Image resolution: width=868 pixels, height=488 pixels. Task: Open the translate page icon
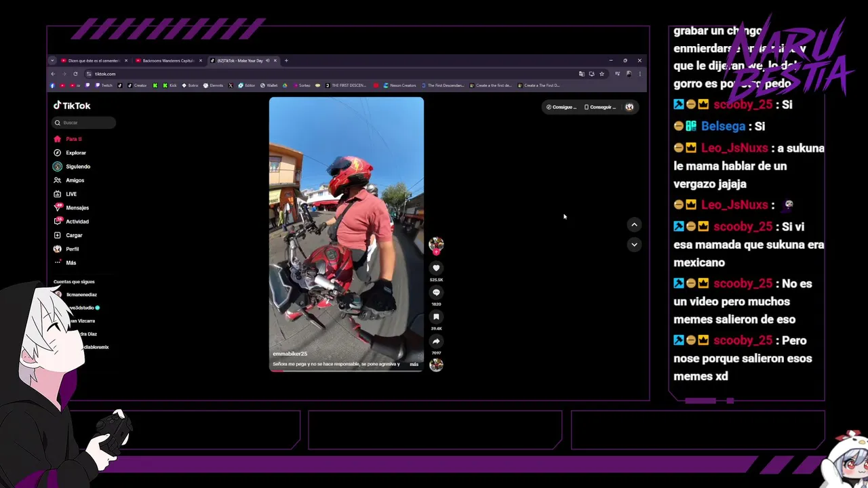point(581,74)
